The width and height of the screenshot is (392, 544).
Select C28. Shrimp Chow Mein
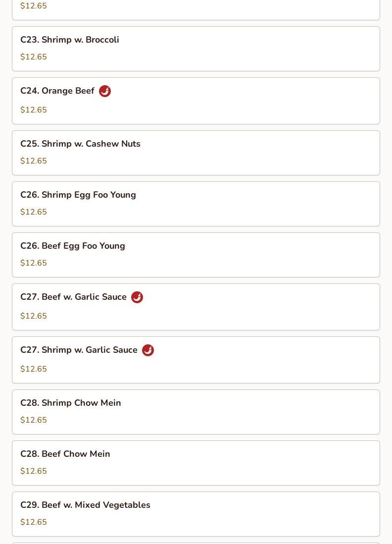pos(71,403)
